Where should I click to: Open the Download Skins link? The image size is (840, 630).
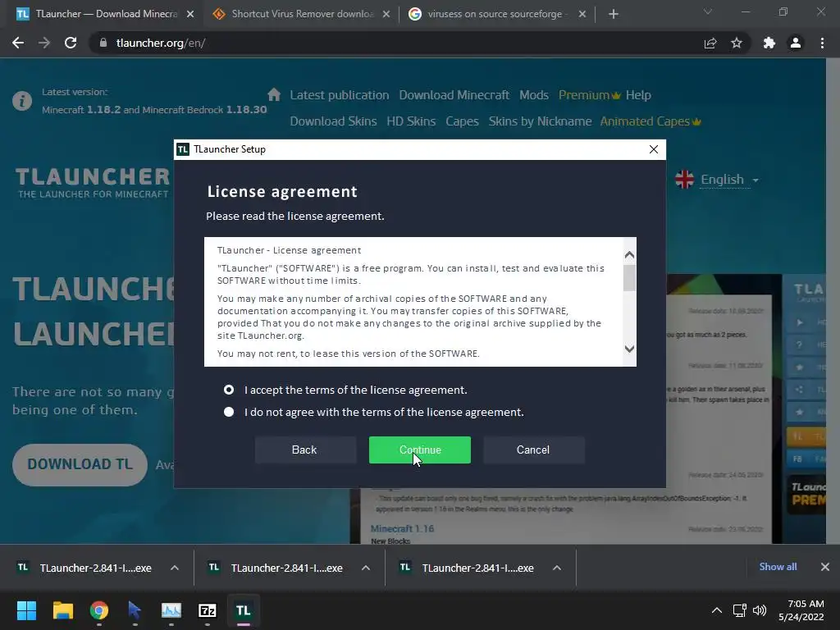(x=333, y=121)
